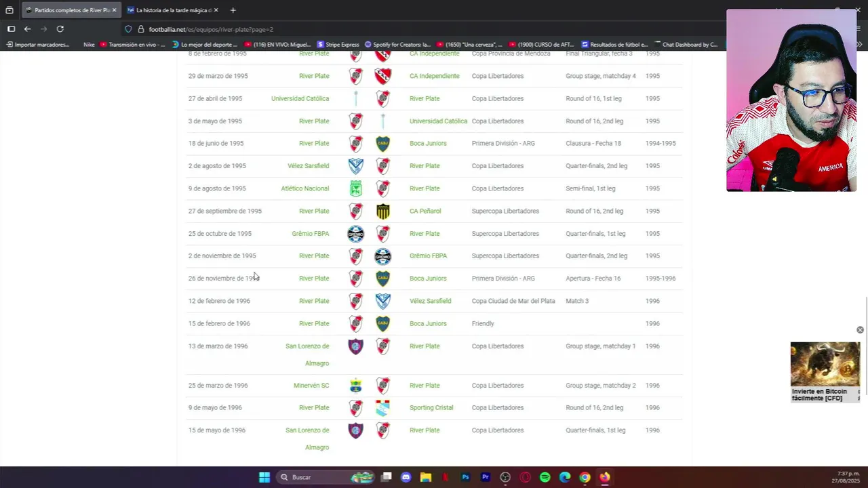Open Sporting Cristal team link
This screenshot has width=868, height=488.
pos(431,408)
